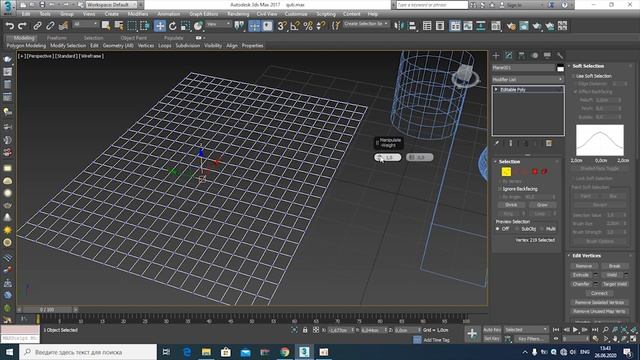
Task: Click the Undo arrow icon
Action: click(9, 26)
